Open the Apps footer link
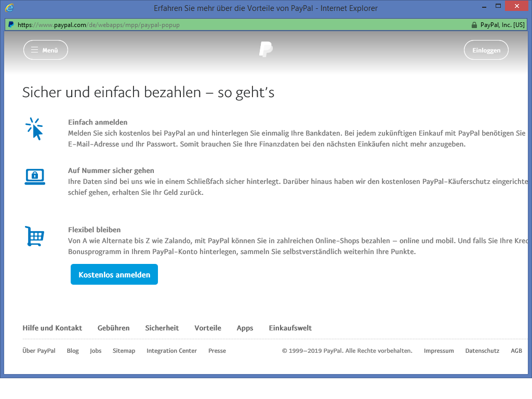The image size is (532, 399). point(245,328)
